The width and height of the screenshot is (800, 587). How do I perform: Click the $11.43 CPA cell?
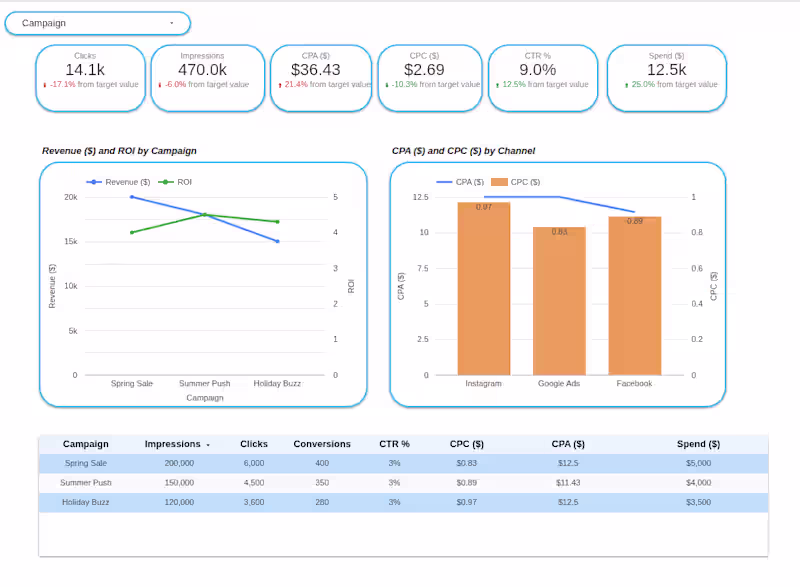[568, 482]
